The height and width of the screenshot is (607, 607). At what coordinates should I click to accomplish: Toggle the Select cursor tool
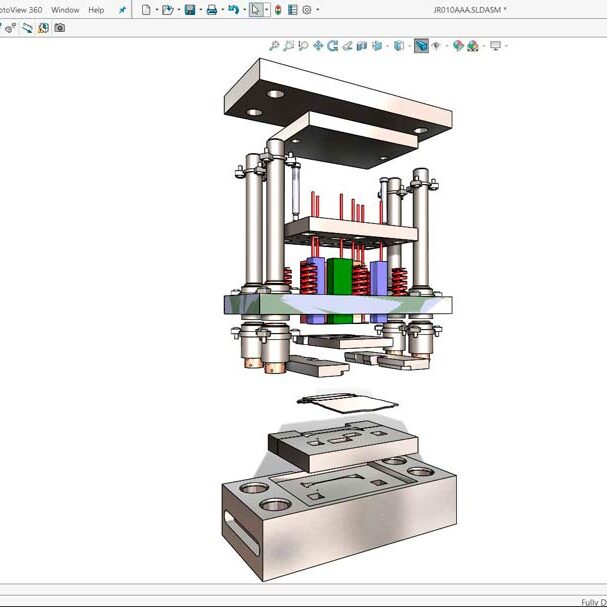tap(256, 10)
